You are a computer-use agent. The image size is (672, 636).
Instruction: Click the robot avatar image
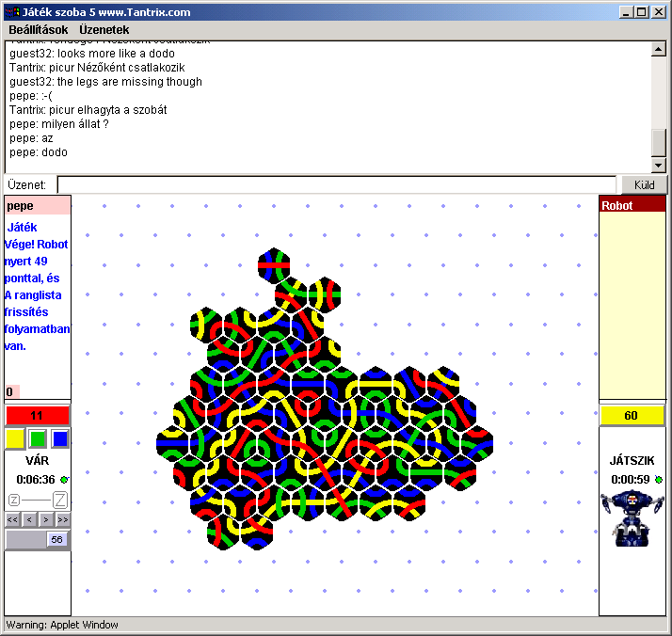point(632,518)
